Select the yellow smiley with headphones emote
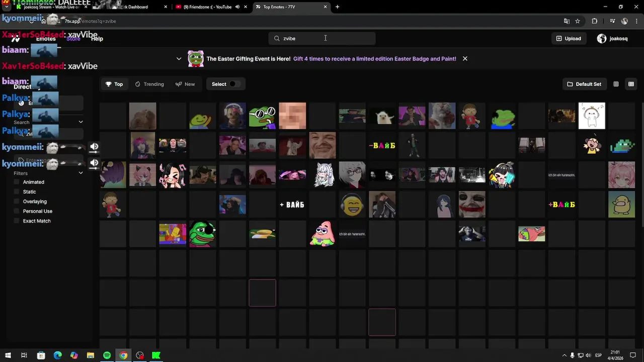This screenshot has height=362, width=644. (x=352, y=205)
